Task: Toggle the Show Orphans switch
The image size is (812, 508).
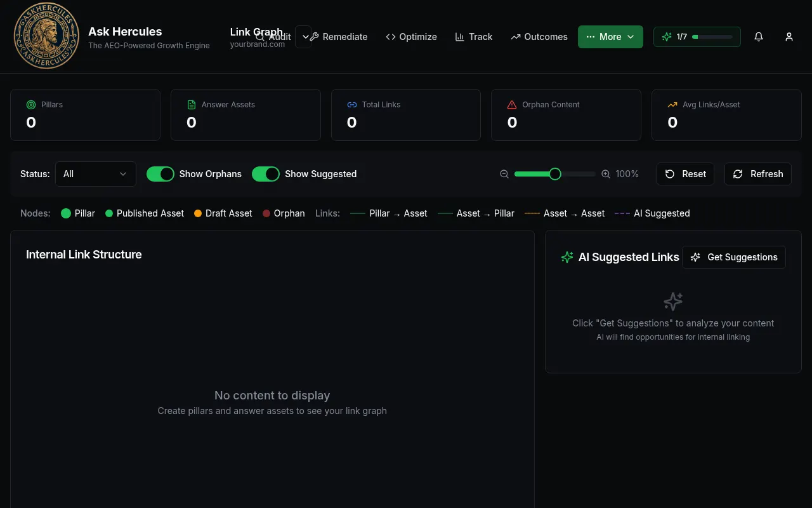Action: click(x=160, y=174)
